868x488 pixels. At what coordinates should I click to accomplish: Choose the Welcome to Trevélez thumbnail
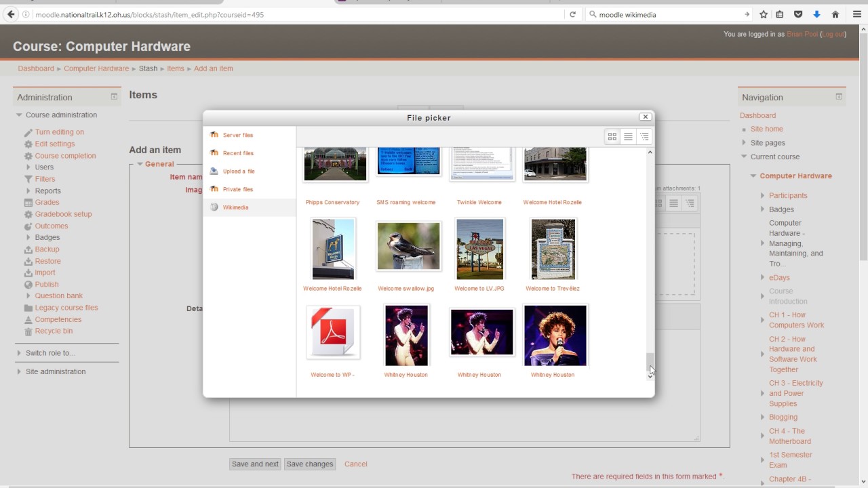(553, 249)
